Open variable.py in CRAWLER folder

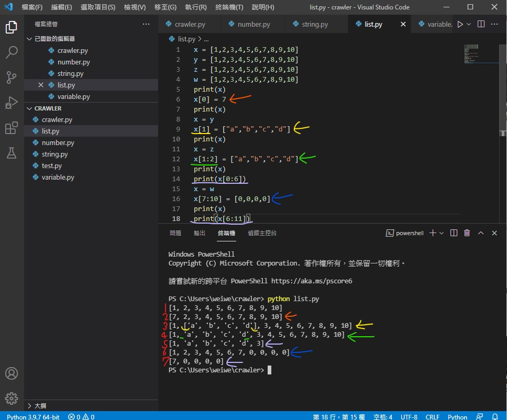pos(91,177)
